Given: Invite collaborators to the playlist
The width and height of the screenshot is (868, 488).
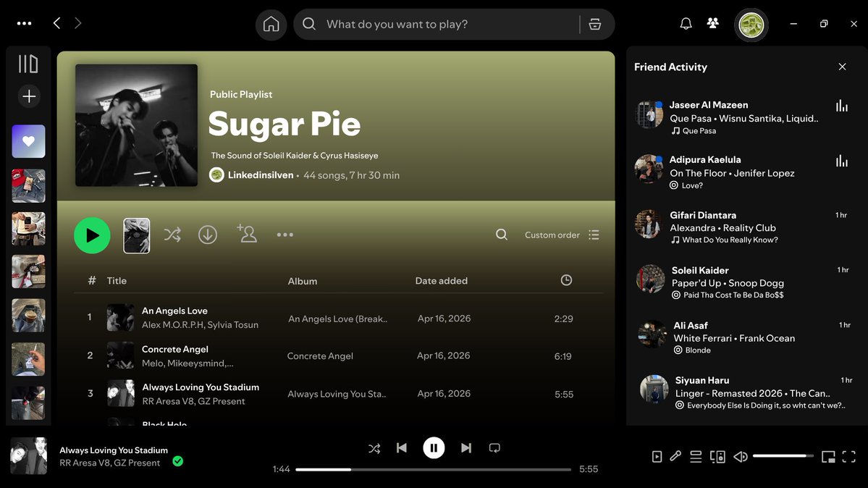Looking at the screenshot, I should [x=246, y=234].
